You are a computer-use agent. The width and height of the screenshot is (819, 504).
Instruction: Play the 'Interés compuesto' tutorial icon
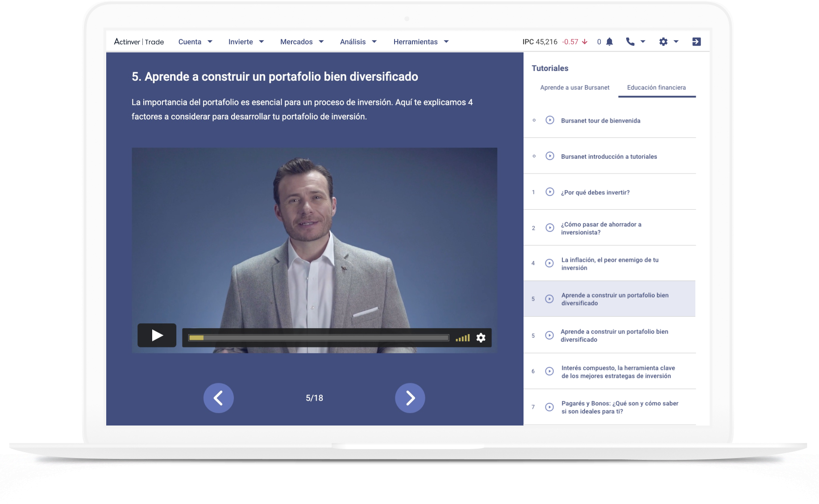pyautogui.click(x=549, y=371)
